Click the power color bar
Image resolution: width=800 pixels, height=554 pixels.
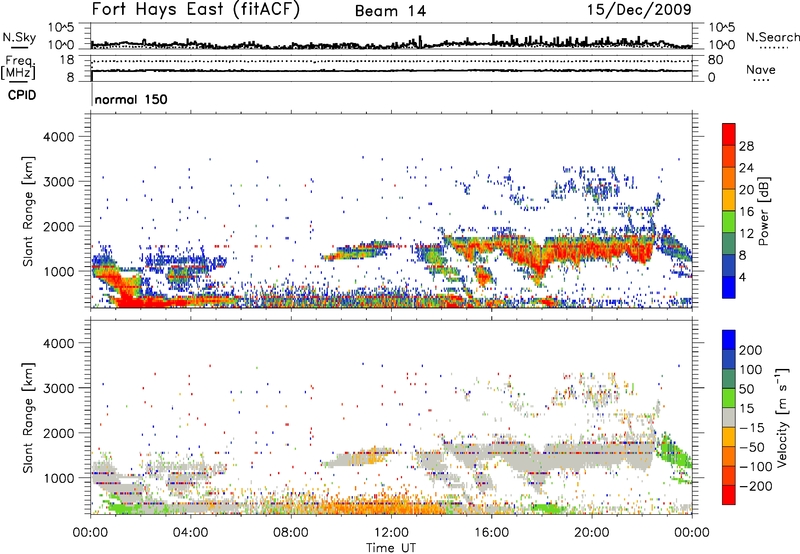click(729, 210)
